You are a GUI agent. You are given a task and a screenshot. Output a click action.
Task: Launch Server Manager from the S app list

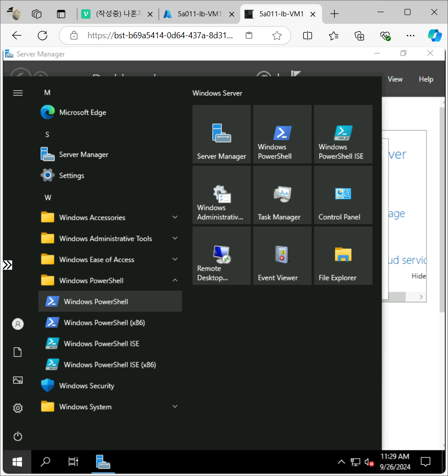110,154
